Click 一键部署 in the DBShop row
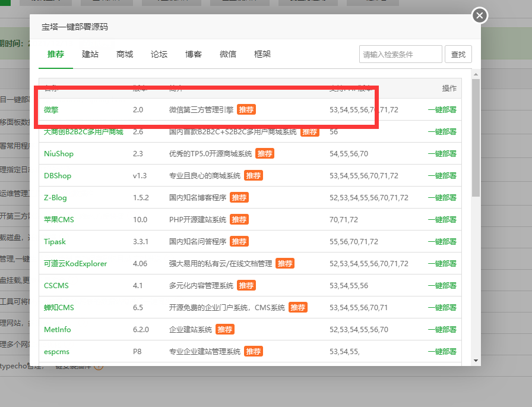The image size is (532, 407). tap(442, 176)
